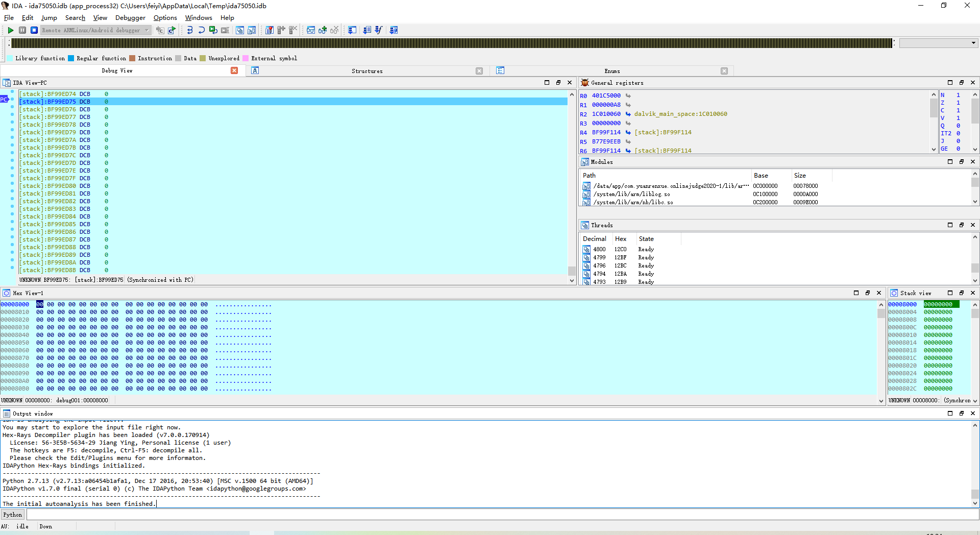This screenshot has height=535, width=980.
Task: Click the stack trace toolbar icon
Action: [394, 30]
